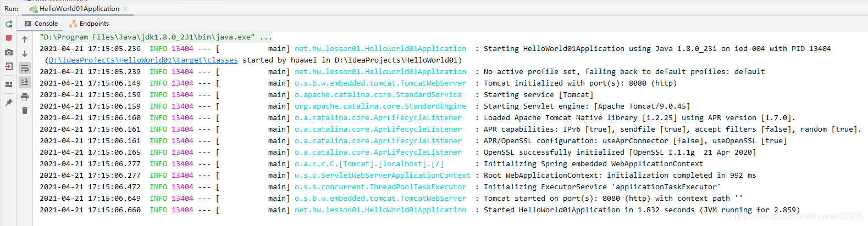Switch to the Console tab
868x226 pixels.
click(41, 24)
